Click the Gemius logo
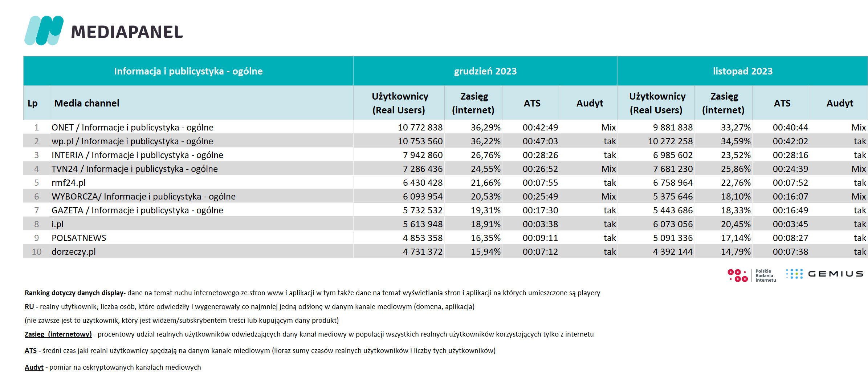868x374 pixels. click(x=825, y=274)
